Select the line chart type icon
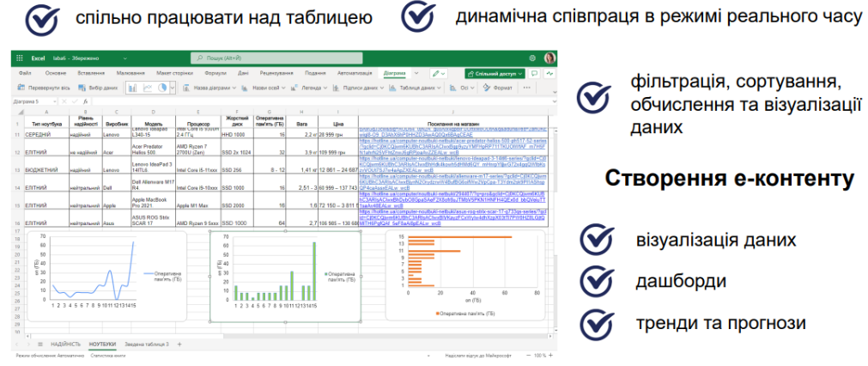The width and height of the screenshot is (868, 366). 149,88
